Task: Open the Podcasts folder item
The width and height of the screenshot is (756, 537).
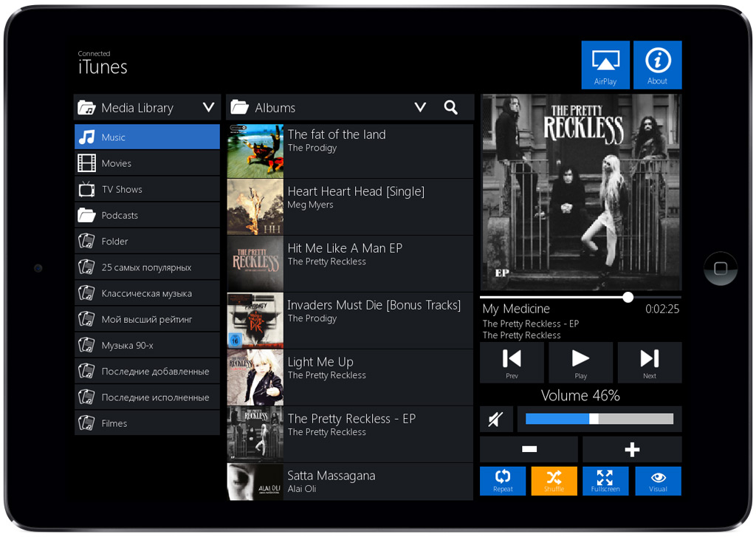Action: [x=147, y=215]
